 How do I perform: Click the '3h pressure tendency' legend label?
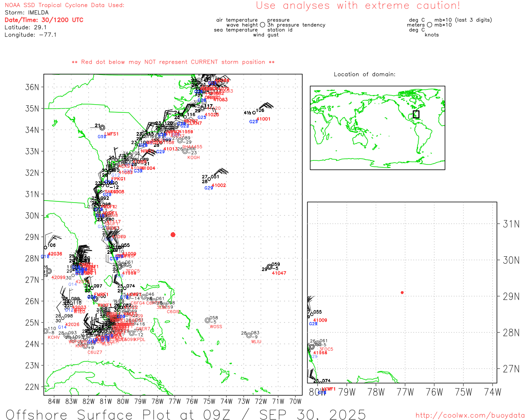pos(297,25)
